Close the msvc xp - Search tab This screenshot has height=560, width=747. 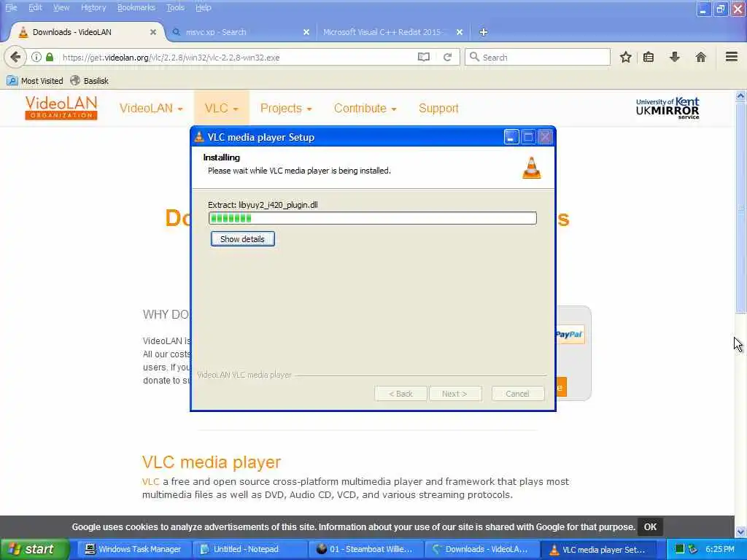tap(306, 32)
